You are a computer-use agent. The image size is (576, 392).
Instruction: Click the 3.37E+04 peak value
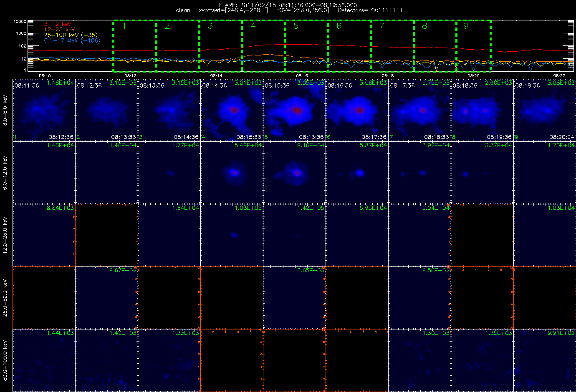click(498, 146)
